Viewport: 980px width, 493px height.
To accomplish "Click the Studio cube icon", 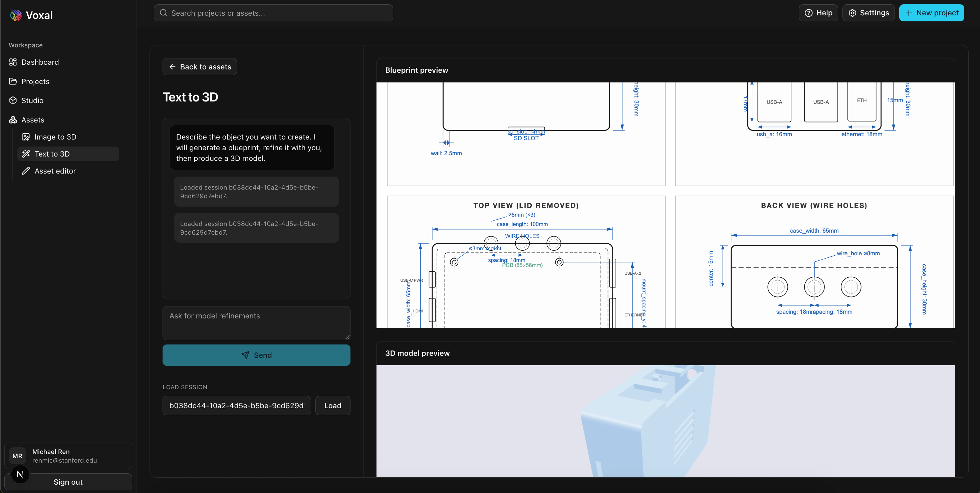I will 13,100.
